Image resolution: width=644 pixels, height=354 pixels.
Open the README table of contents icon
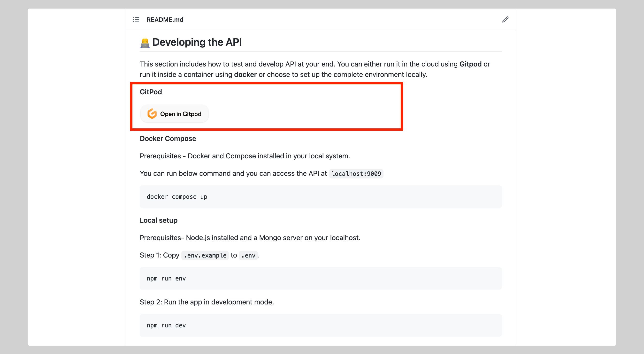136,20
